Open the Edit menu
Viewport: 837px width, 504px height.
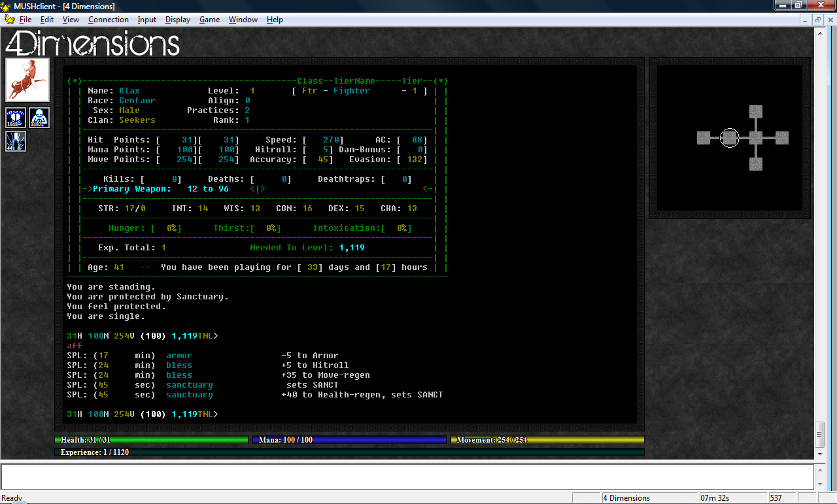[x=46, y=20]
